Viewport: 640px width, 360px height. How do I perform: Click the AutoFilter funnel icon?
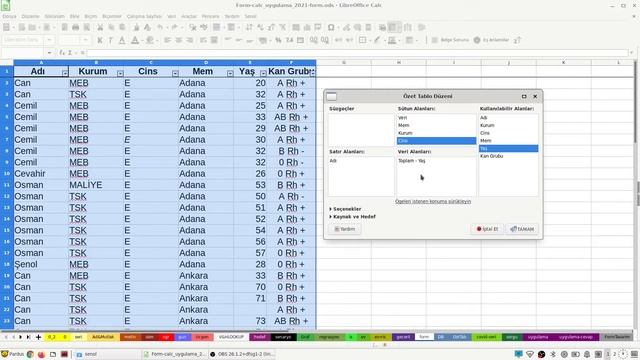tap(282, 27)
